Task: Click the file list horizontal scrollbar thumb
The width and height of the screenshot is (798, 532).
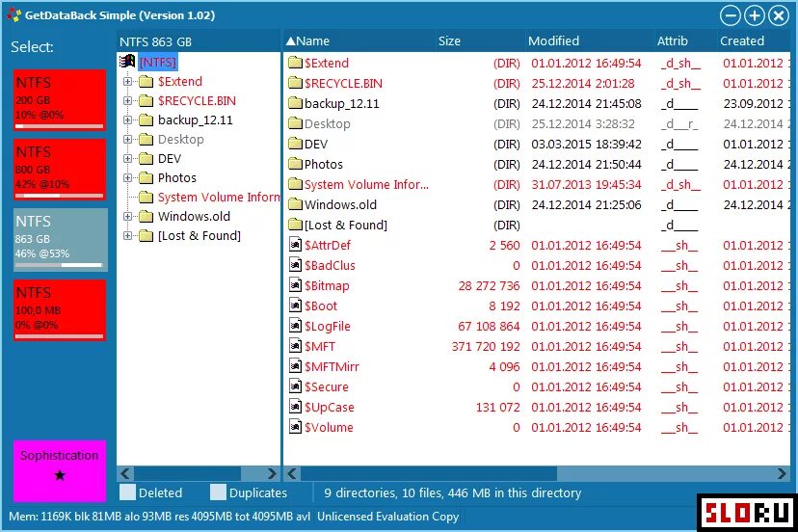Action: click(429, 473)
